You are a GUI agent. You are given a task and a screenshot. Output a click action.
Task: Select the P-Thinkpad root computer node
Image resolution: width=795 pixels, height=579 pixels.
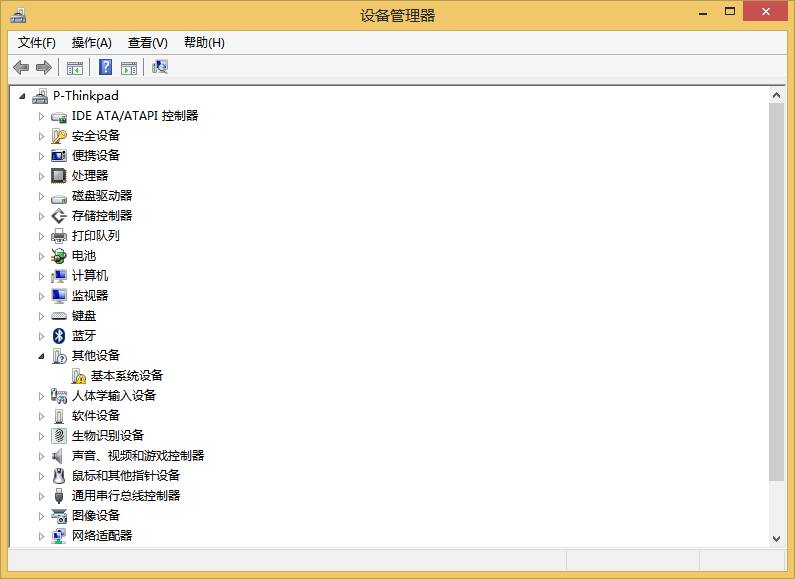point(85,96)
